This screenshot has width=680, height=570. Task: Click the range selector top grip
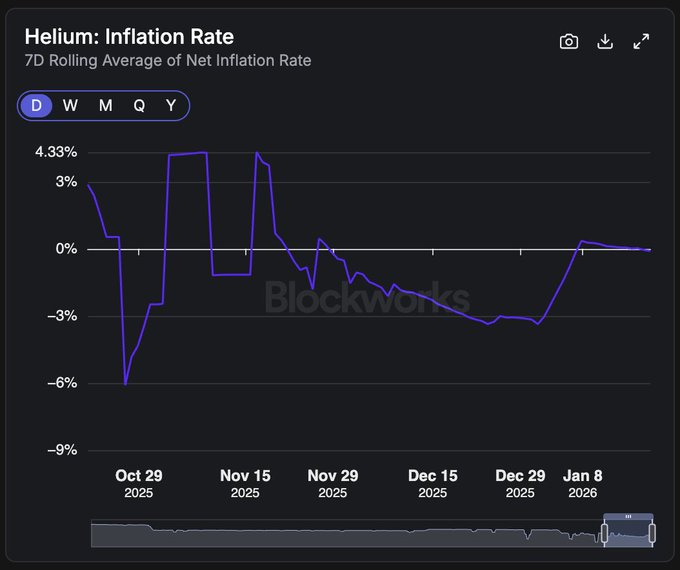click(629, 516)
